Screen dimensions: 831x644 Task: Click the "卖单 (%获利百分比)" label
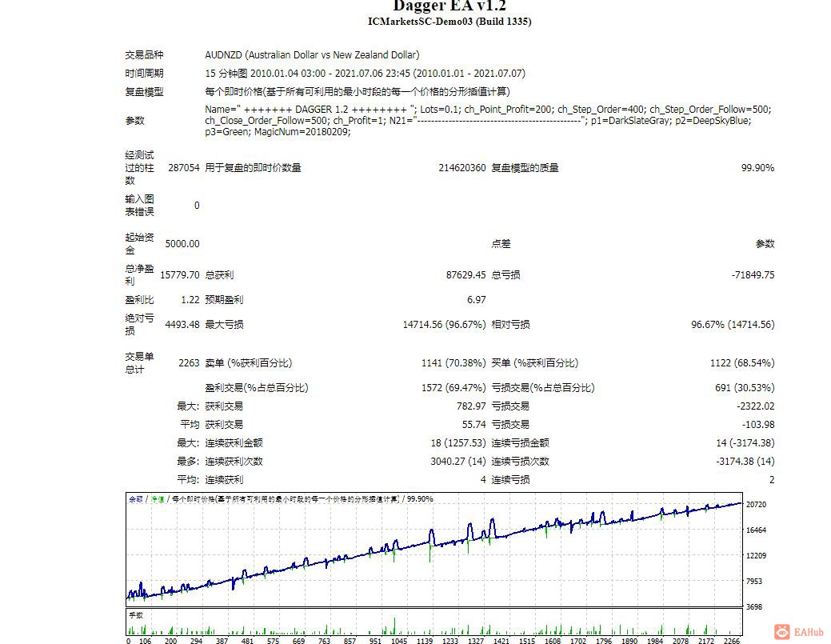tap(249, 363)
